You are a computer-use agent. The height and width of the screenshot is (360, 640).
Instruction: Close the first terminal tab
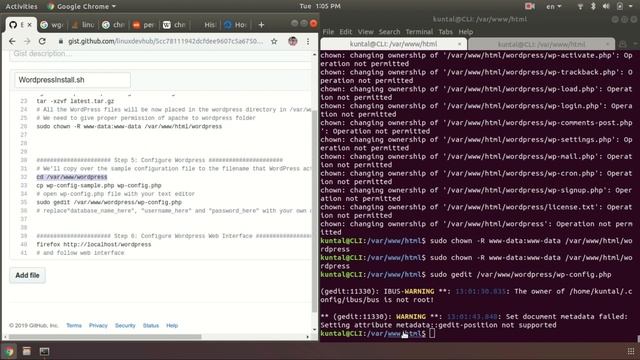[460, 44]
